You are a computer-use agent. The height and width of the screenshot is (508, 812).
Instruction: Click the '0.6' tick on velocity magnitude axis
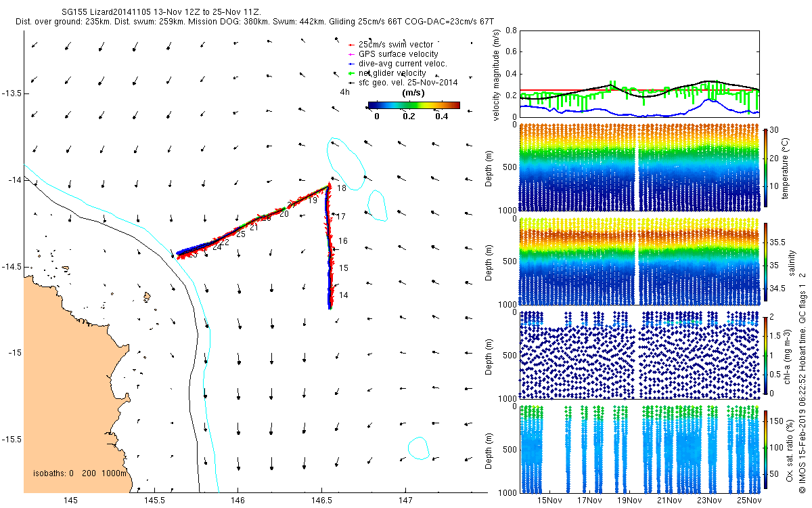click(x=511, y=52)
